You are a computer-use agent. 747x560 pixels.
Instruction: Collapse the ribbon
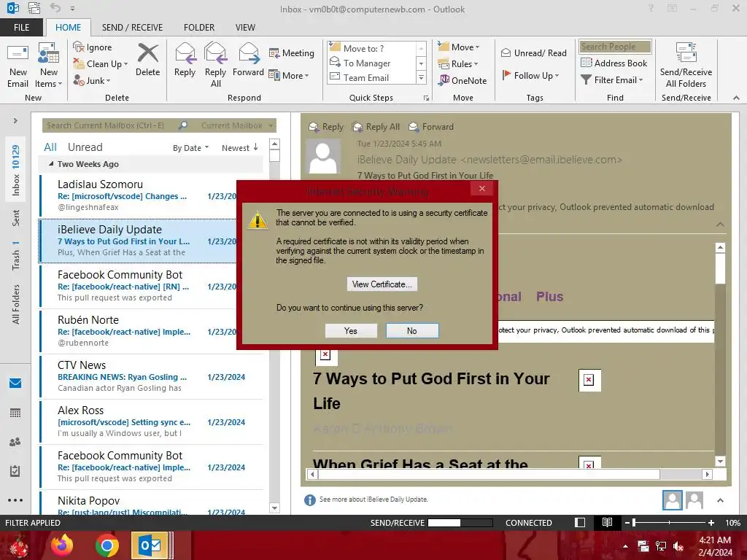[736, 98]
